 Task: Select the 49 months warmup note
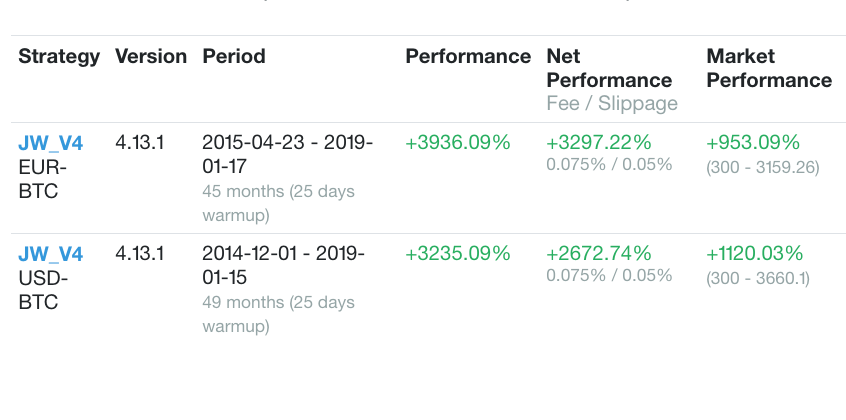tap(278, 313)
